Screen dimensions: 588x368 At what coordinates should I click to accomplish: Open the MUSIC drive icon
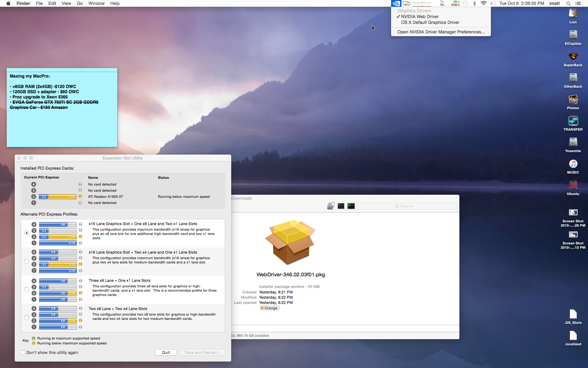click(573, 164)
